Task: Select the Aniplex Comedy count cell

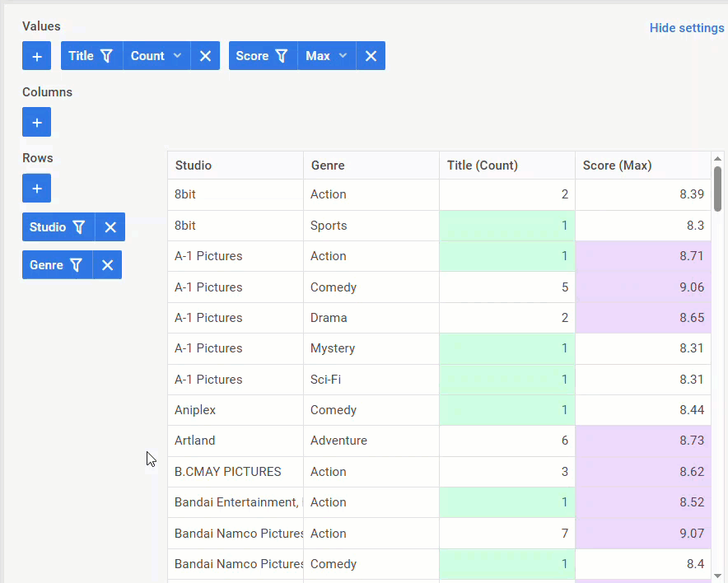Action: tap(506, 409)
